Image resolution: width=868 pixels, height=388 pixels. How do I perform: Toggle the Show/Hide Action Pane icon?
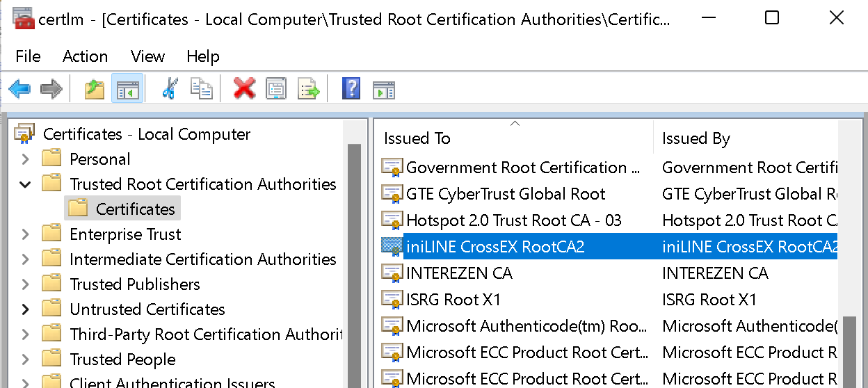tap(383, 89)
